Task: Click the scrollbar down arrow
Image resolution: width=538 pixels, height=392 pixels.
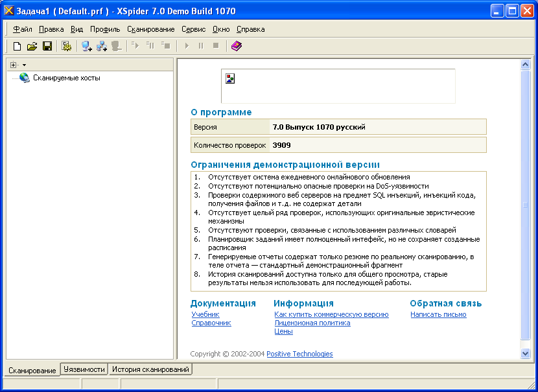Action: (525, 353)
